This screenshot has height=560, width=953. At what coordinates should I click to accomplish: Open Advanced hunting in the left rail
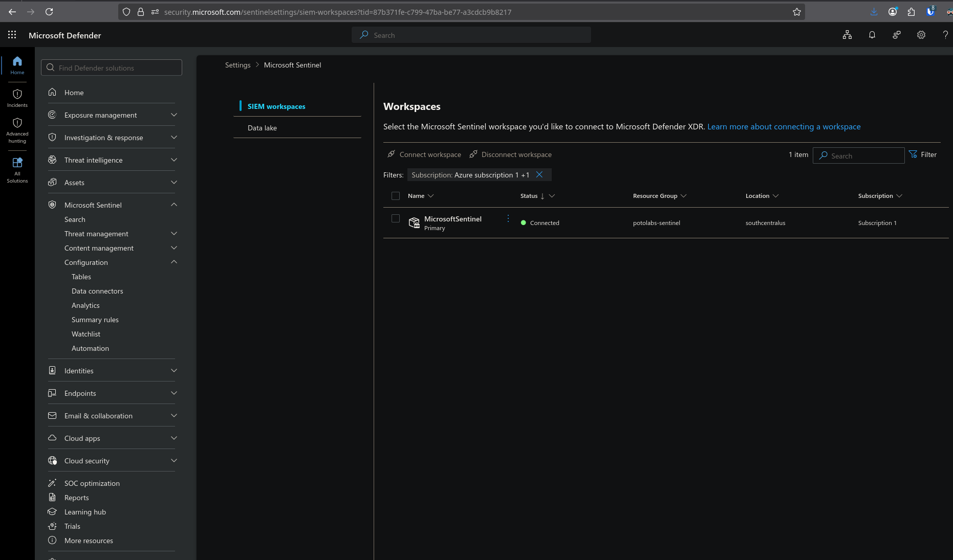point(17,130)
